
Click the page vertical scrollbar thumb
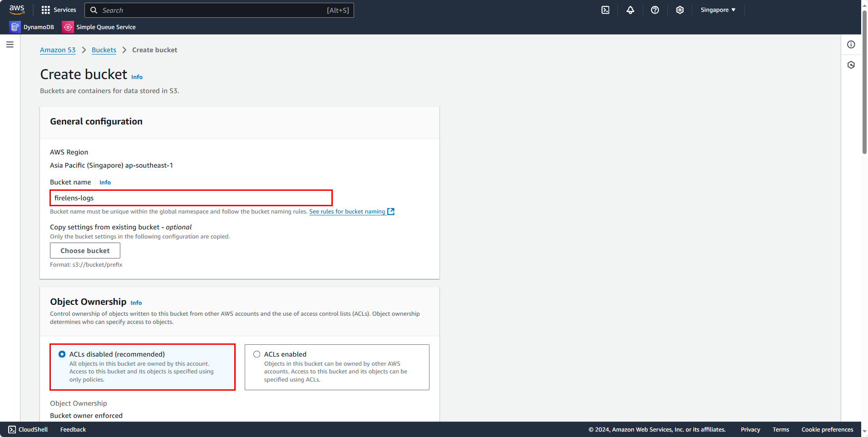864,82
